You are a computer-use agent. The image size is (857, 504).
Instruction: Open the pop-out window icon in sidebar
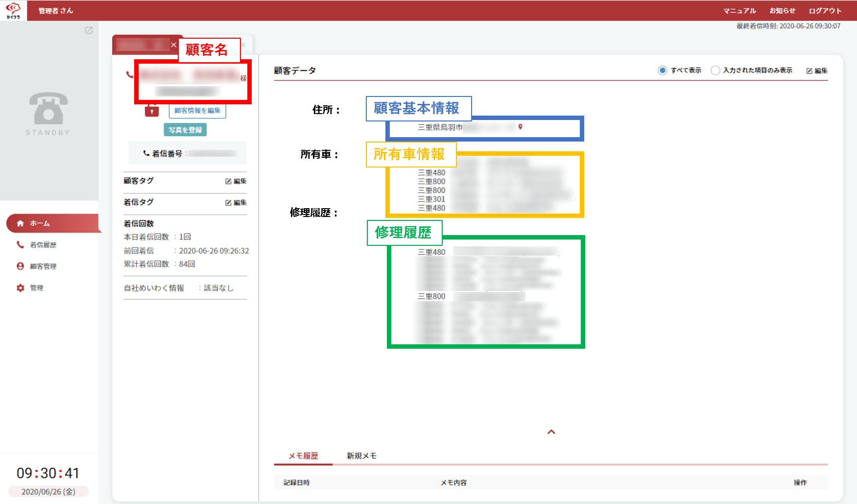point(89,30)
